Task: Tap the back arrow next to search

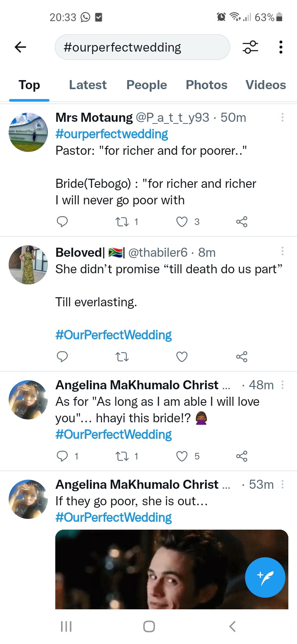Action: coord(20,47)
